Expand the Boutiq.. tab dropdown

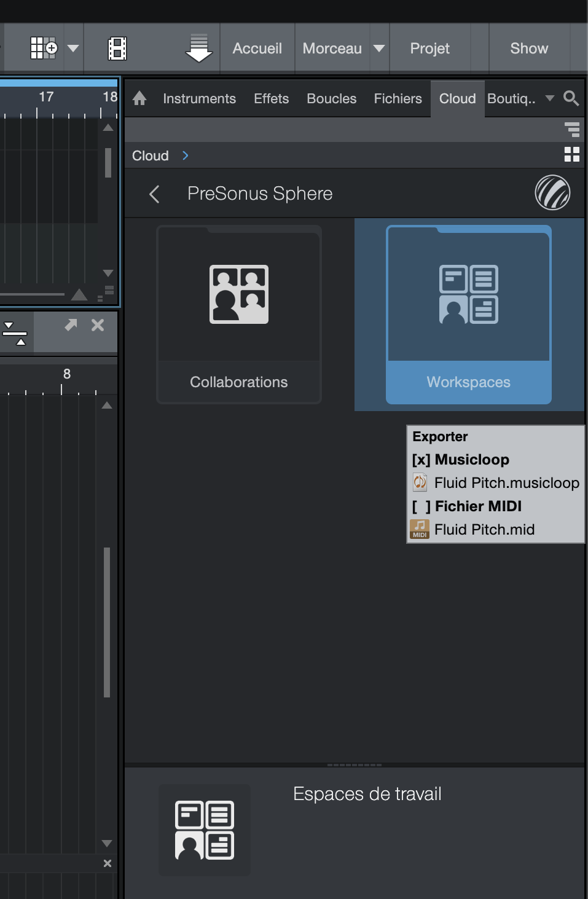(549, 98)
